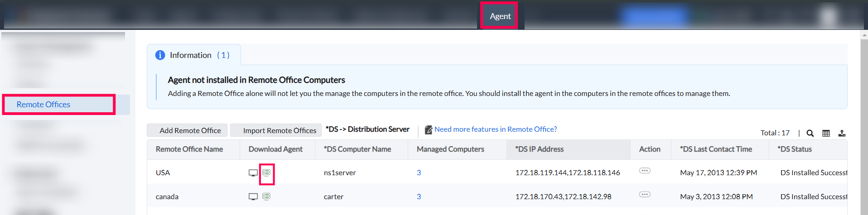This screenshot has width=868, height=215.
Task: Download the distribution server agent for USA
Action: coord(266,173)
